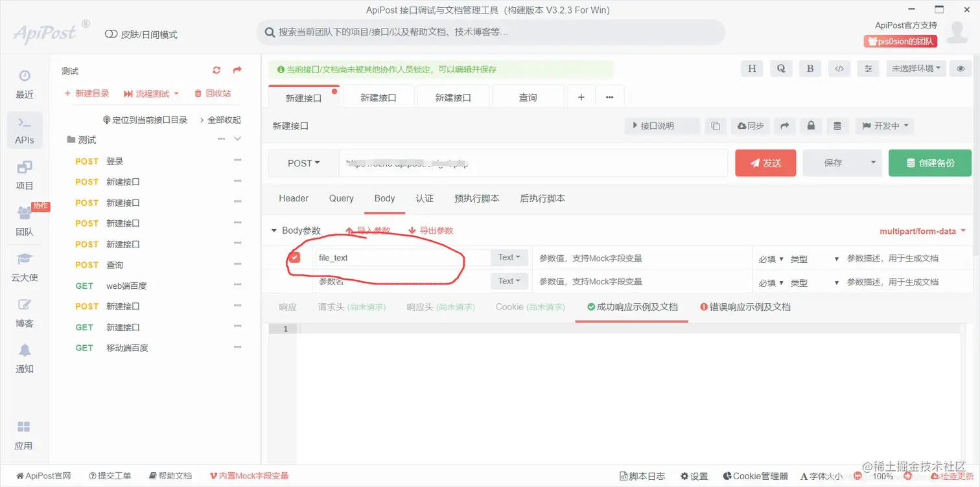Add a new tab with plus icon
Image resolution: width=980 pixels, height=487 pixels.
coord(581,97)
